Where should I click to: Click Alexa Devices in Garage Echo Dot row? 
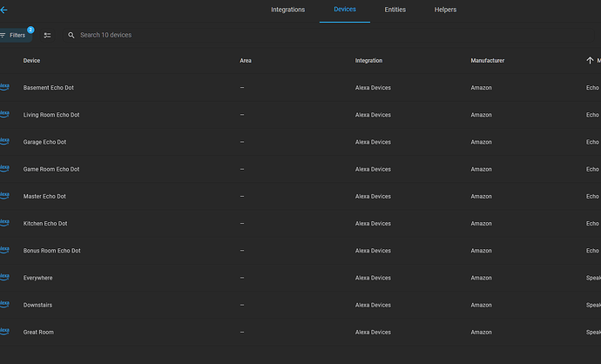pos(373,142)
